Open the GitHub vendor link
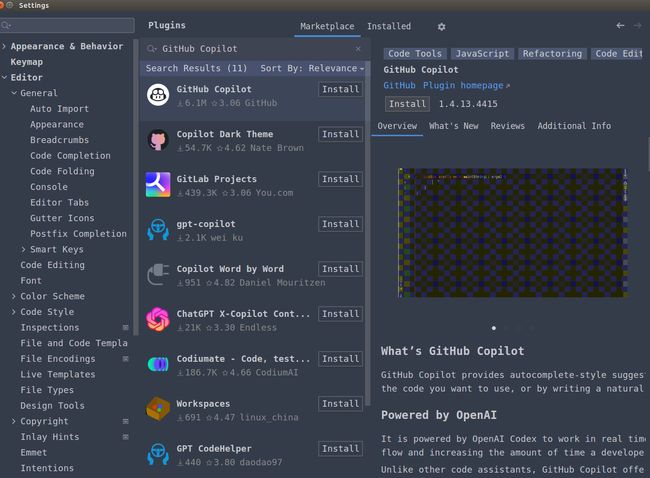This screenshot has height=478, width=650. pyautogui.click(x=399, y=85)
